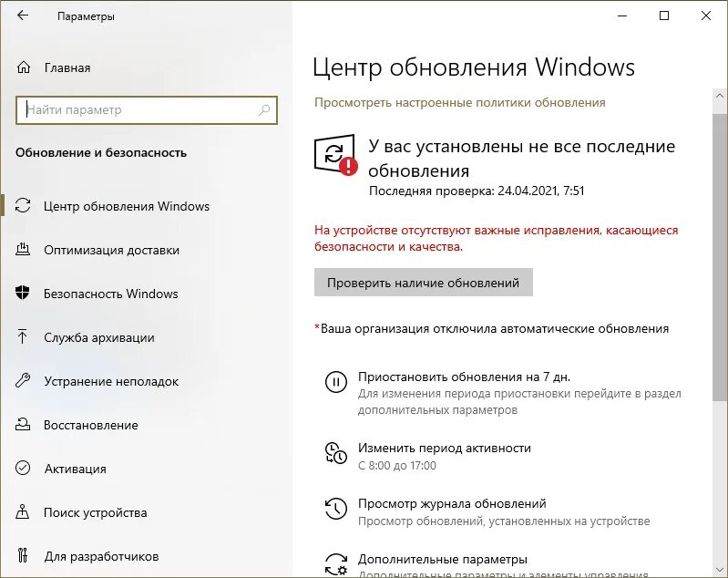Click Приостановить обновления на 7 дн.

point(464,377)
